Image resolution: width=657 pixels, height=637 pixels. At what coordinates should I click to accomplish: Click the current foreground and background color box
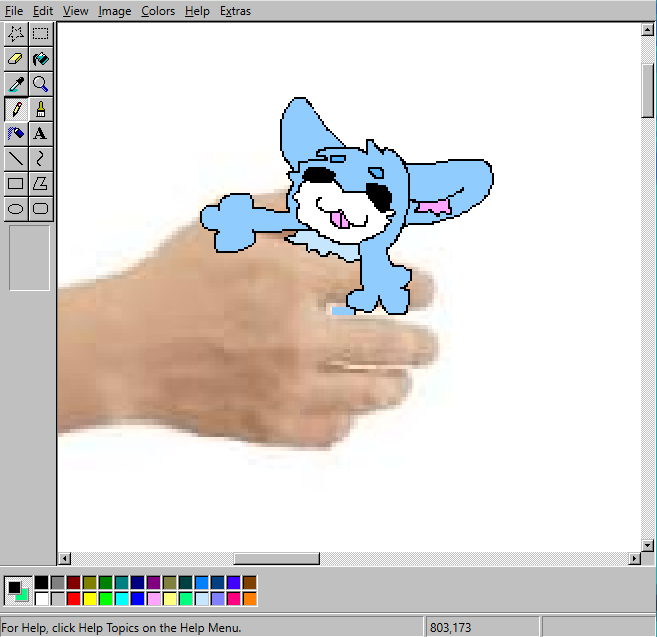coord(18,591)
